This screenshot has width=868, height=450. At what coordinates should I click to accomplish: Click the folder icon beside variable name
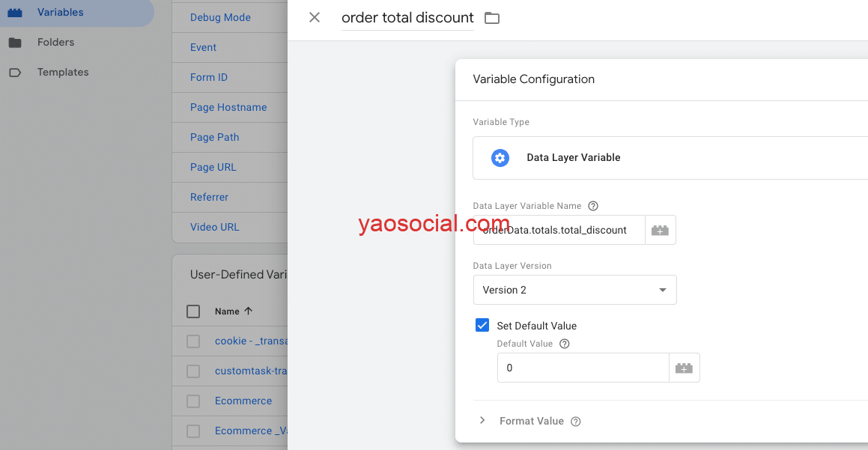(492, 18)
